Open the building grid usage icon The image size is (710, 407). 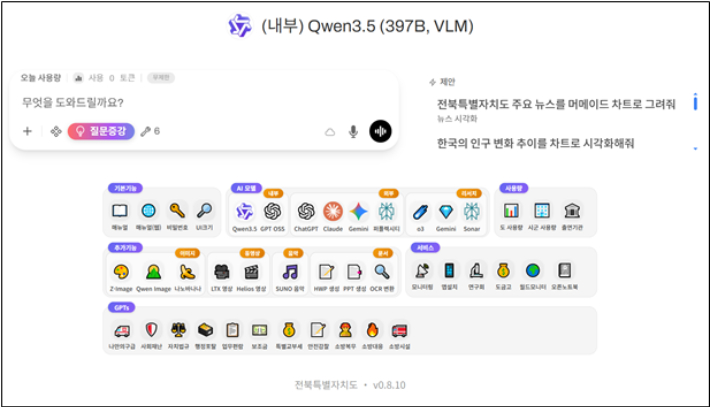click(x=542, y=211)
